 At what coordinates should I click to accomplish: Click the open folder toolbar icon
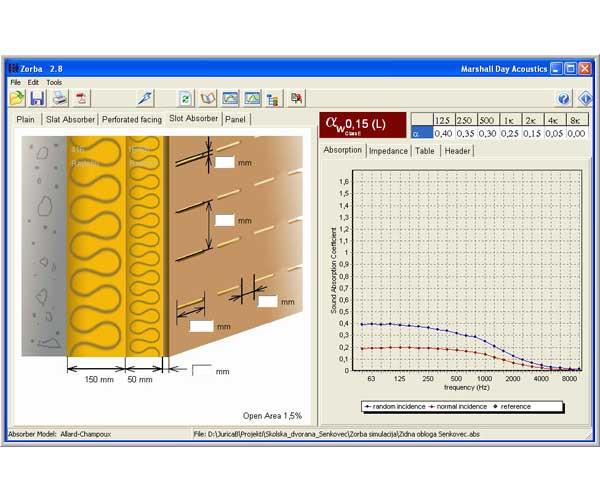(x=18, y=98)
